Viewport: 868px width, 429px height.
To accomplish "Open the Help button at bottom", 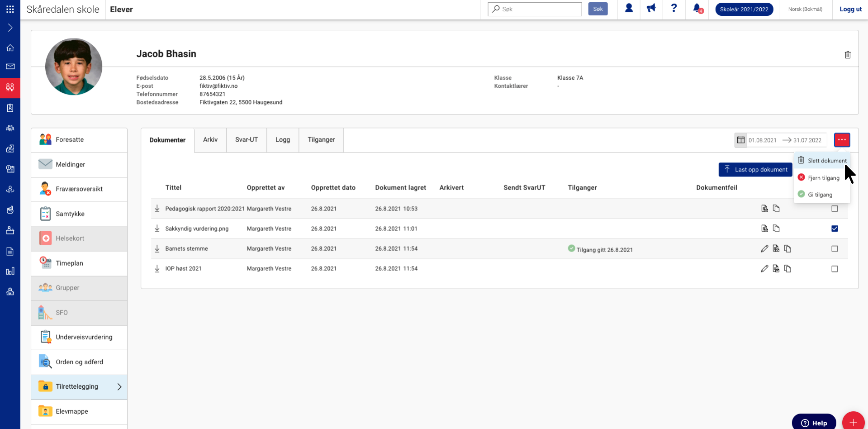I will click(x=814, y=423).
